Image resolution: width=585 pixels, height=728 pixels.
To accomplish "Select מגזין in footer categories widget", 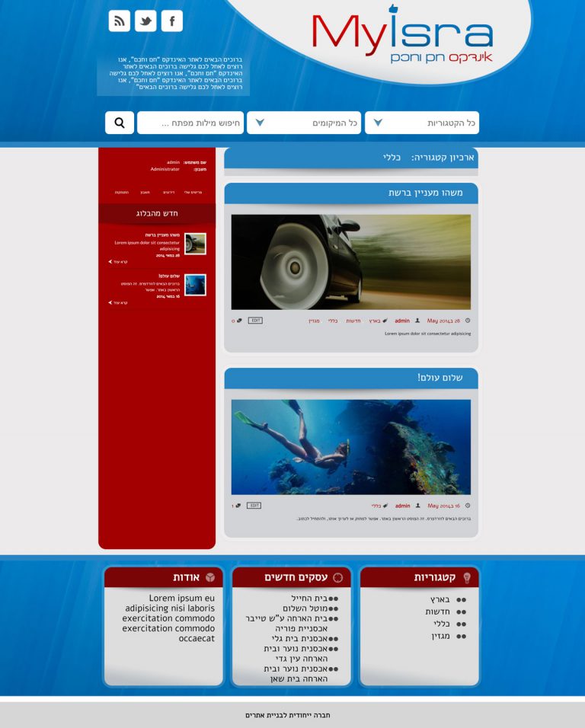I will point(440,636).
